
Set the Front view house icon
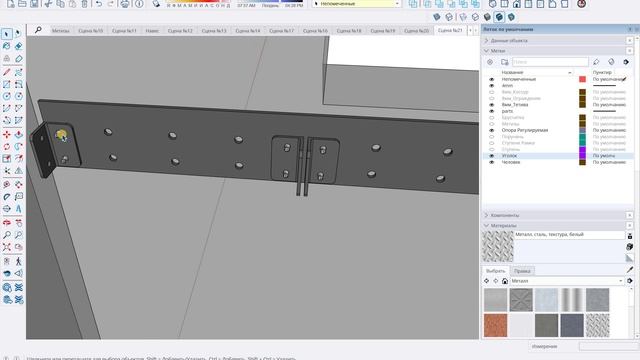click(517, 4)
